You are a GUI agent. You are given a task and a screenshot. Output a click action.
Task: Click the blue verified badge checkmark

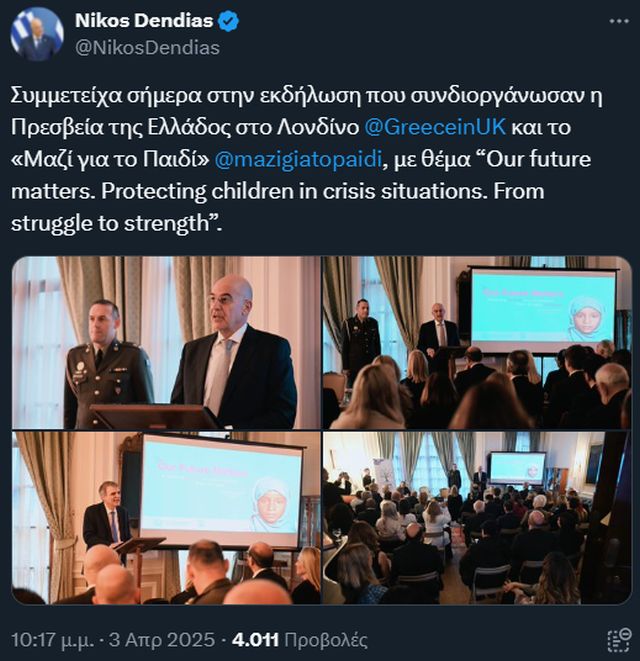(x=228, y=21)
